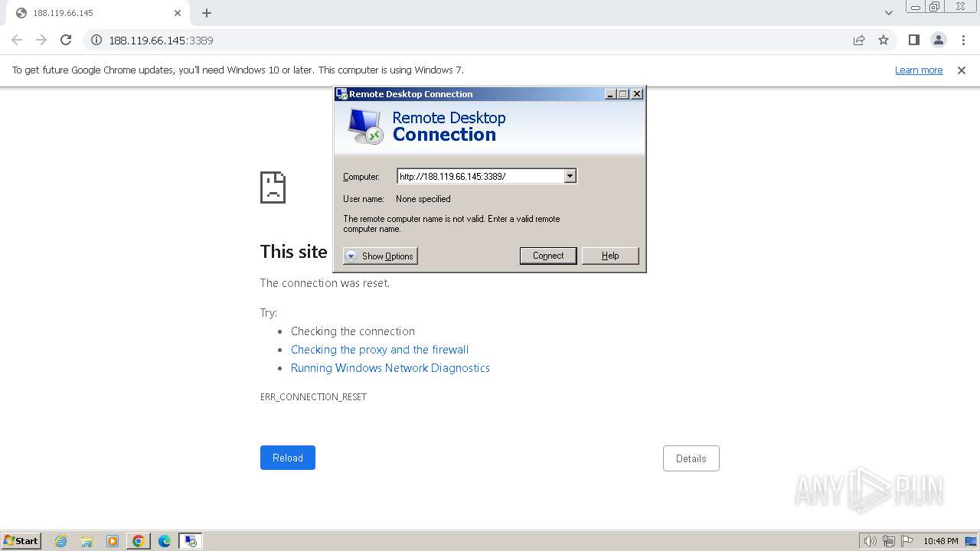Click the Chrome forward arrow
This screenshot has width=980, height=551.
(x=41, y=40)
